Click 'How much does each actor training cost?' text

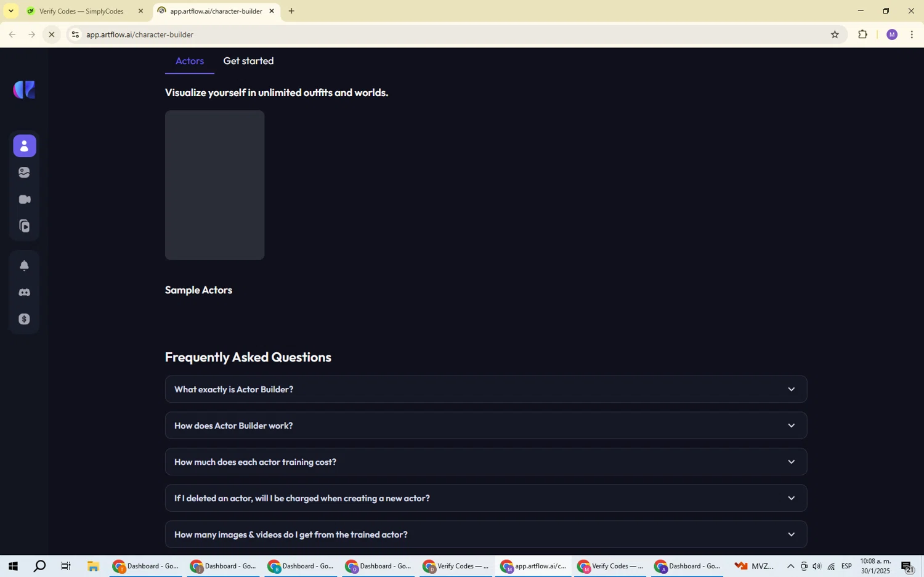click(255, 462)
